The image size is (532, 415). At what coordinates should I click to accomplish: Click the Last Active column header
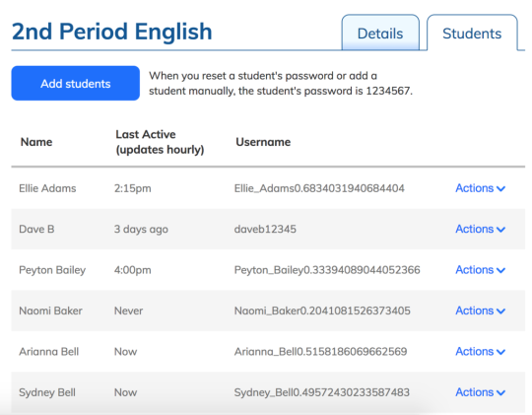click(160, 142)
